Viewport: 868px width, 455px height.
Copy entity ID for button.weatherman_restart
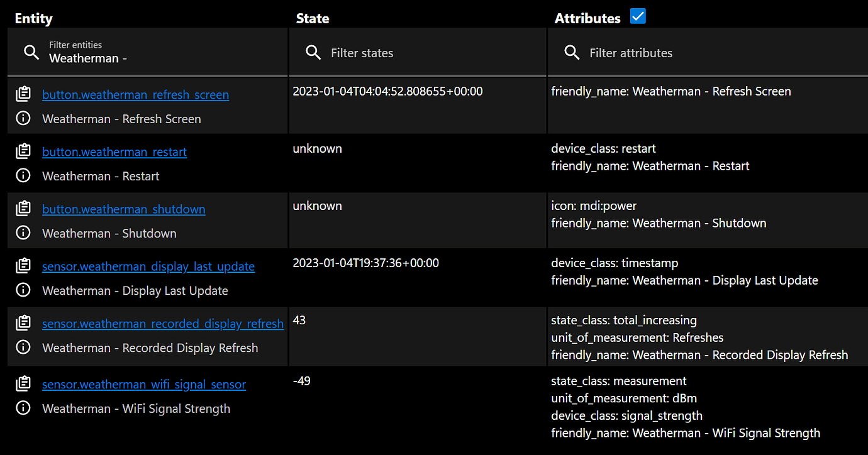coord(23,151)
